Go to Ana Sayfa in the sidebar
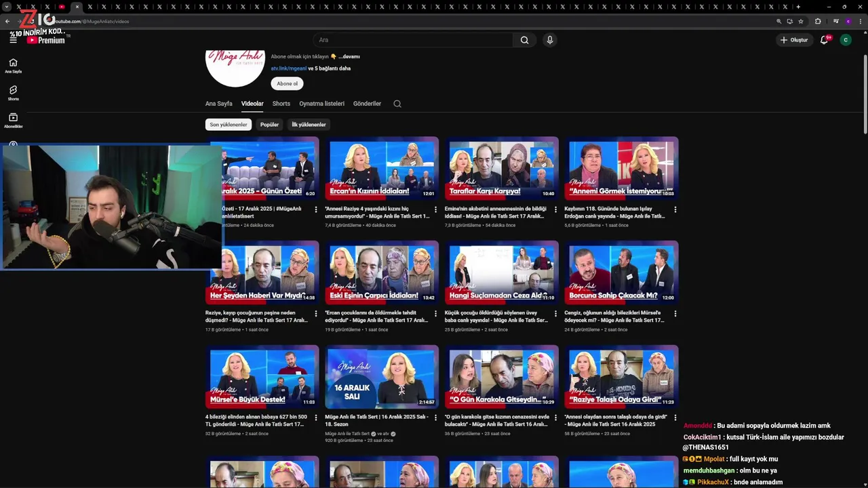 (x=13, y=66)
